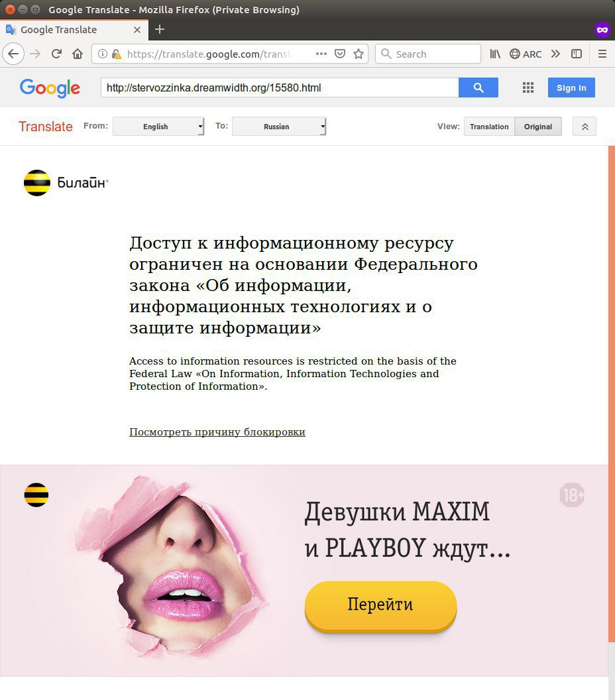Screen dimensions: 615x700
Task: Collapse the Translate header bar
Action: (585, 127)
